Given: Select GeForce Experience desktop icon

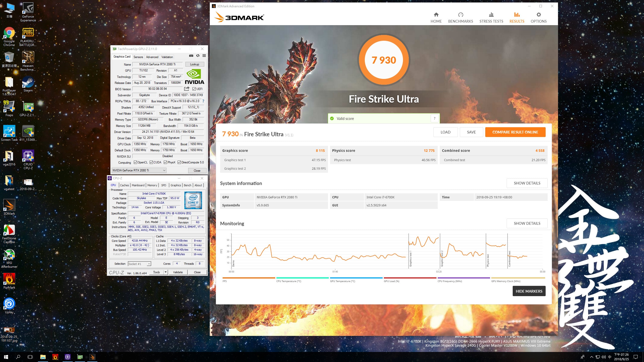Looking at the screenshot, I should [x=28, y=12].
